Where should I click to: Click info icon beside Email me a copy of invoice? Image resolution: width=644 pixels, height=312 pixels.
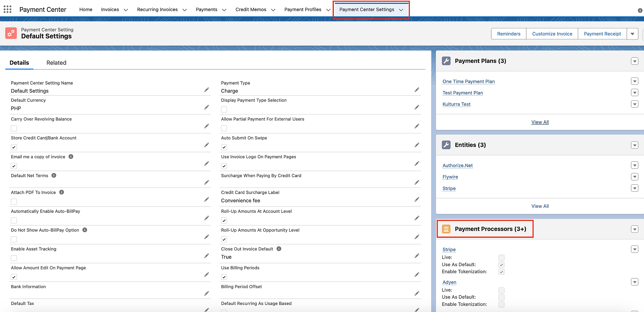pos(71,157)
